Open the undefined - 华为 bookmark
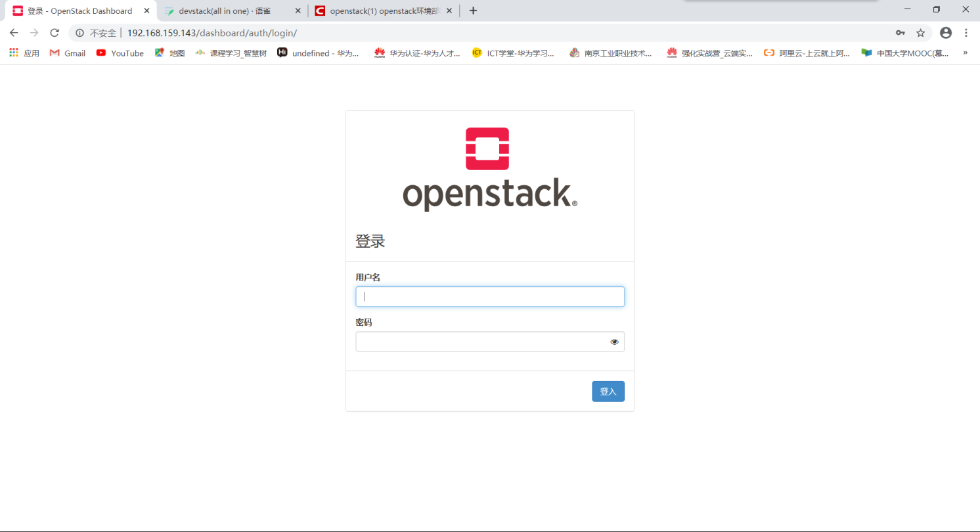The width and height of the screenshot is (980, 532). pyautogui.click(x=319, y=53)
